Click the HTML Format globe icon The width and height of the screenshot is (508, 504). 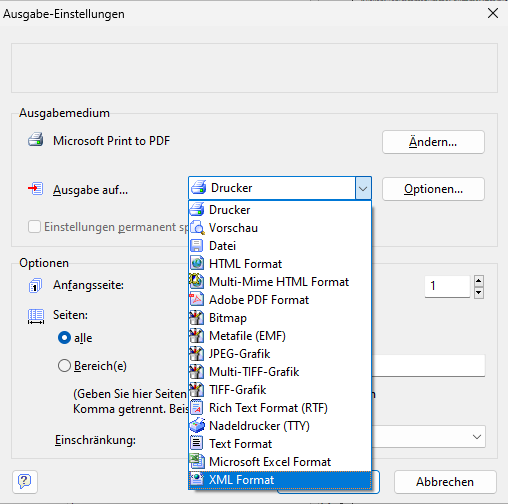click(x=197, y=264)
